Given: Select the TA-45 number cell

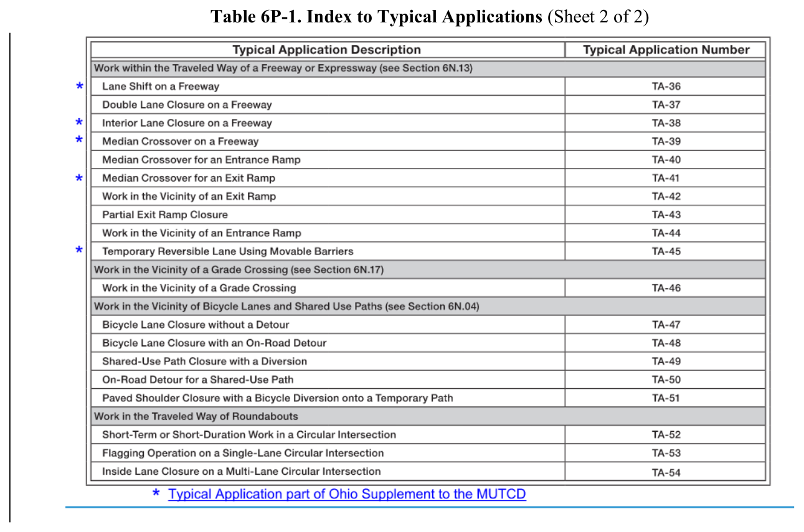Looking at the screenshot, I should 666,251.
